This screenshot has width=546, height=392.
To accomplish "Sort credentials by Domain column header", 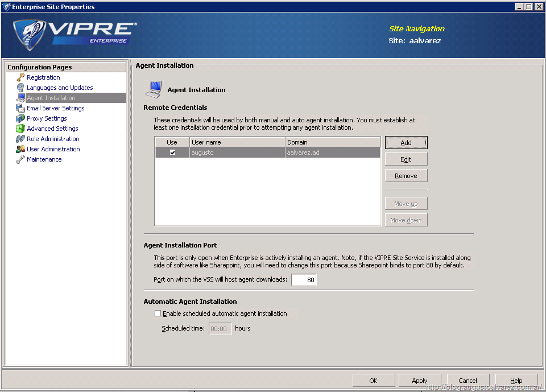I will 332,142.
